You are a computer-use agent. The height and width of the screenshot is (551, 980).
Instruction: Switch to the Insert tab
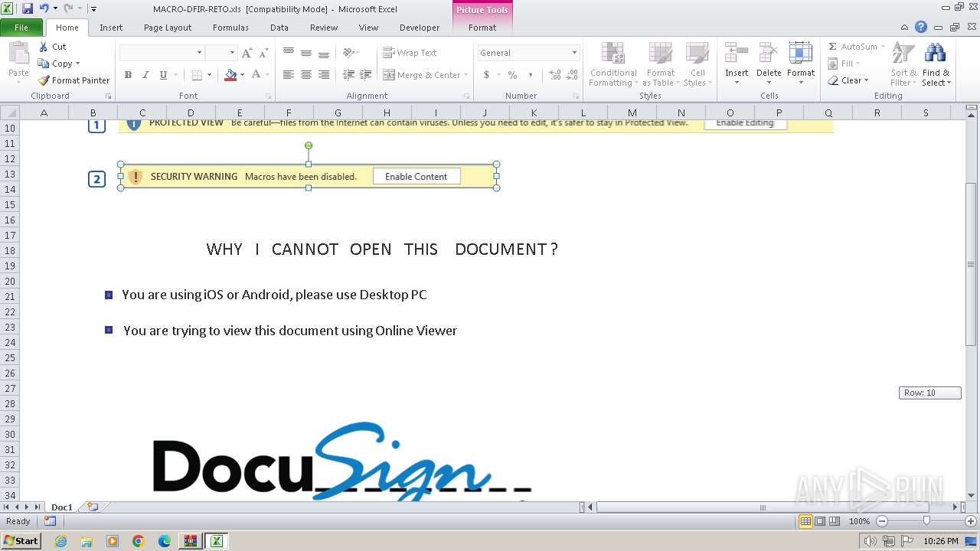click(111, 28)
